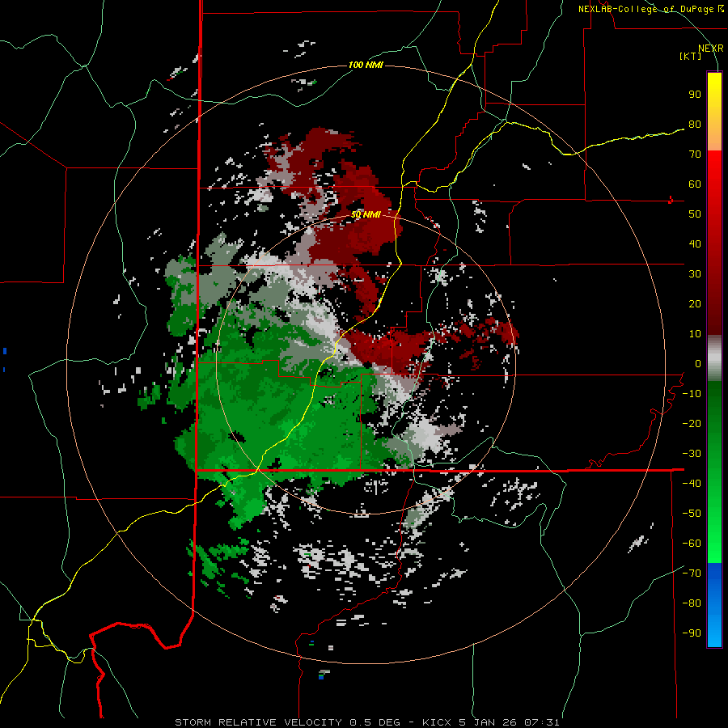Select the positive 30 scale value
728x728 pixels.
pyautogui.click(x=695, y=274)
